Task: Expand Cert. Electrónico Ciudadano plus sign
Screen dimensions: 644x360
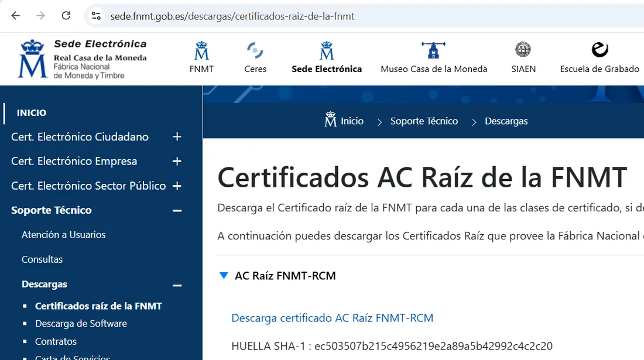Action: point(177,137)
